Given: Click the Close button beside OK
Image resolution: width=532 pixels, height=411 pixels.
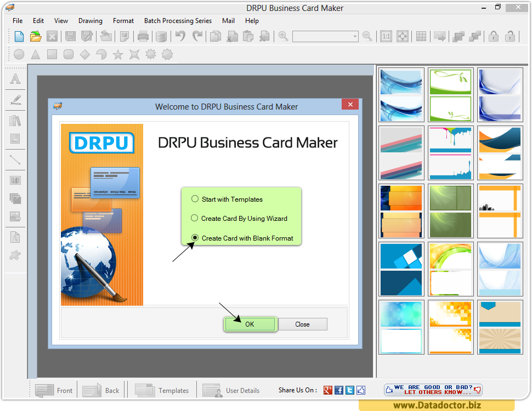Looking at the screenshot, I should [x=302, y=324].
